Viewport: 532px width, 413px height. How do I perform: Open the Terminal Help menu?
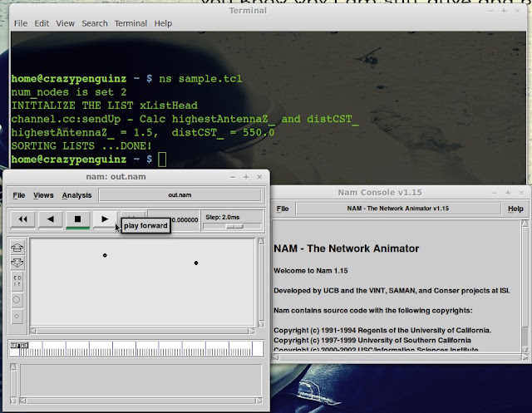163,23
